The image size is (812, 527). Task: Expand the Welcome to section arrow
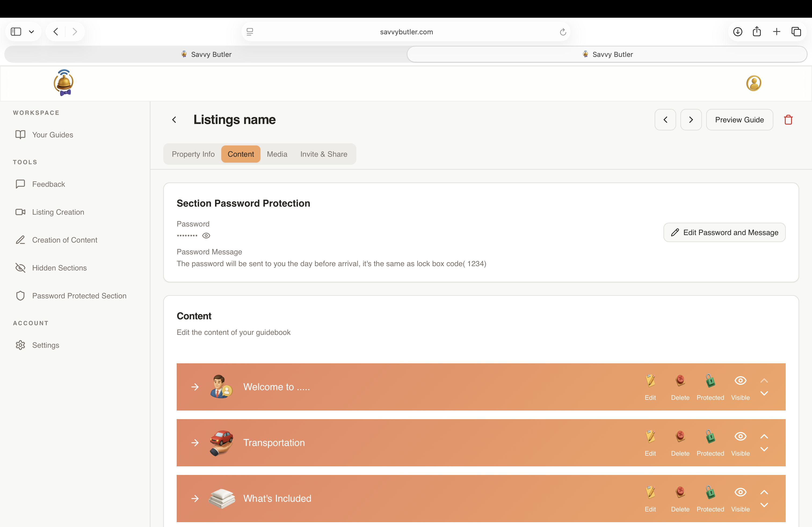[x=195, y=387]
